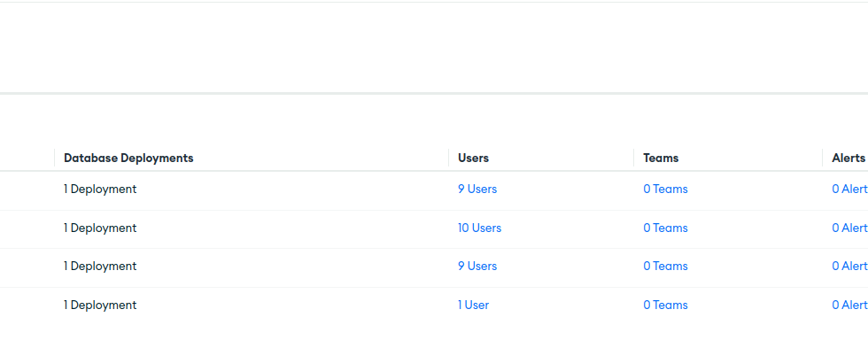Open 0 Teams link in the 1 User row

[x=665, y=305]
